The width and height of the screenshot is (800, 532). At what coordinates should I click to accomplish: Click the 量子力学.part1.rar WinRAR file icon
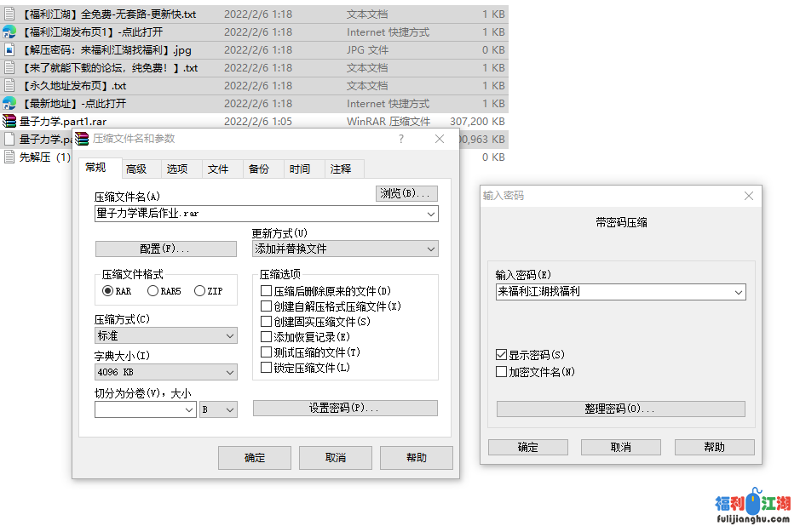tap(9, 122)
